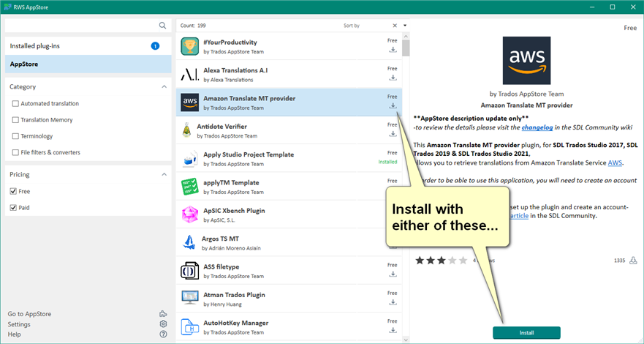Uncheck the Paid pricing filter
Viewport: 644px width, 344px height.
[13, 208]
